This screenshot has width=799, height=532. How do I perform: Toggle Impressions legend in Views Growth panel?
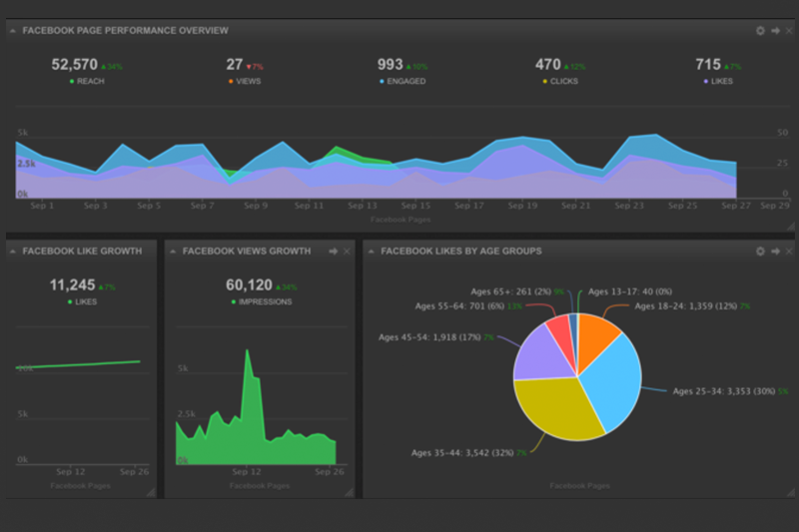[234, 301]
